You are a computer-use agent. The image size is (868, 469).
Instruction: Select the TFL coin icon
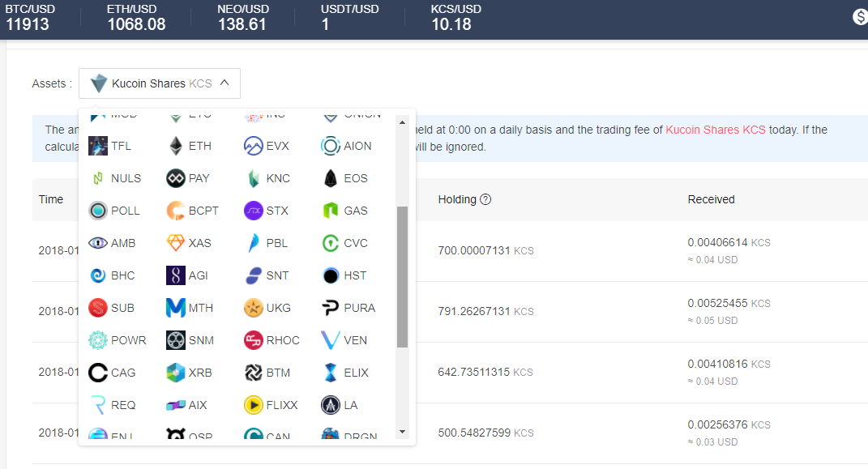98,146
